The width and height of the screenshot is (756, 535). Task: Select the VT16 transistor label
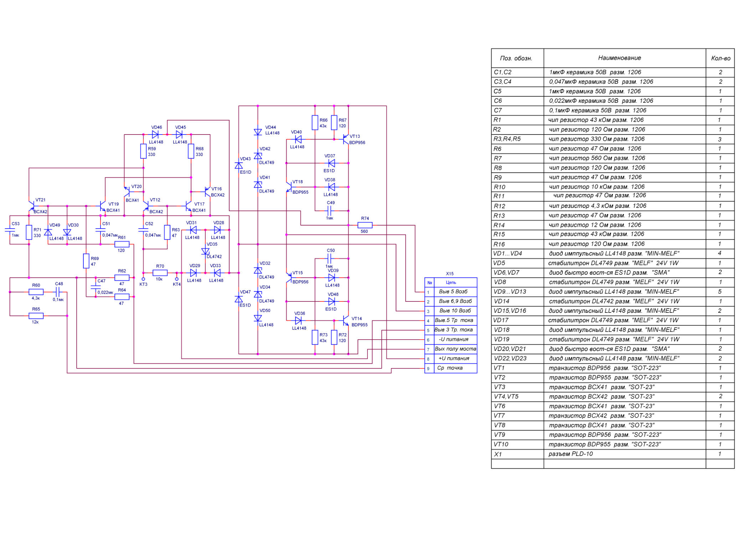216,189
